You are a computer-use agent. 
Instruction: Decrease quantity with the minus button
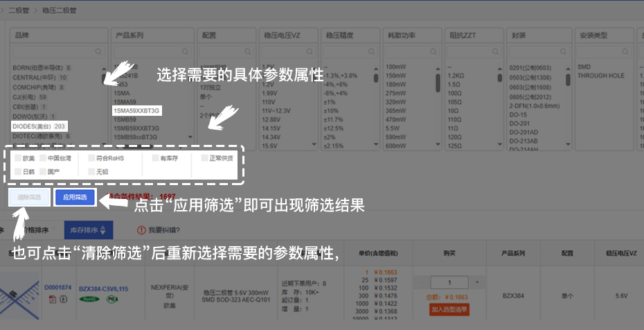(422, 283)
